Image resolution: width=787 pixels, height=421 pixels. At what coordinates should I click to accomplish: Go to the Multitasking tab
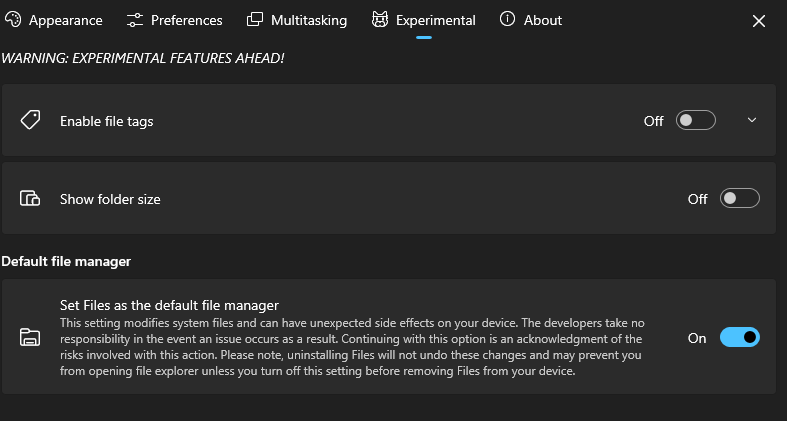click(x=309, y=20)
